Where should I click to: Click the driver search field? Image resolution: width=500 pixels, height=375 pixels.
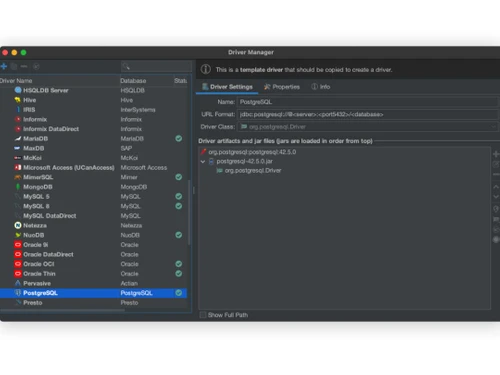point(156,66)
